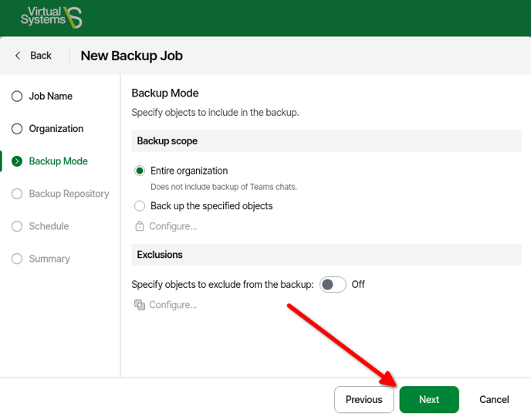Image resolution: width=531 pixels, height=420 pixels.
Task: Click the Virtual Systems logo
Action: (x=51, y=17)
